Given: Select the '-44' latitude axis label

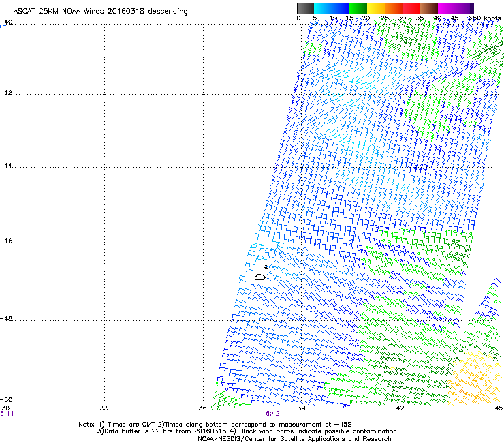Looking at the screenshot, I should [6, 166].
